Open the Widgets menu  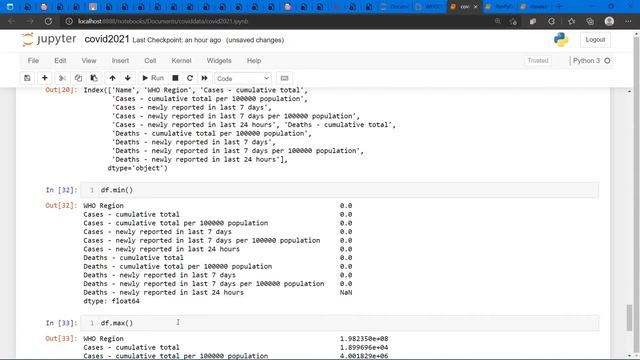pyautogui.click(x=219, y=60)
